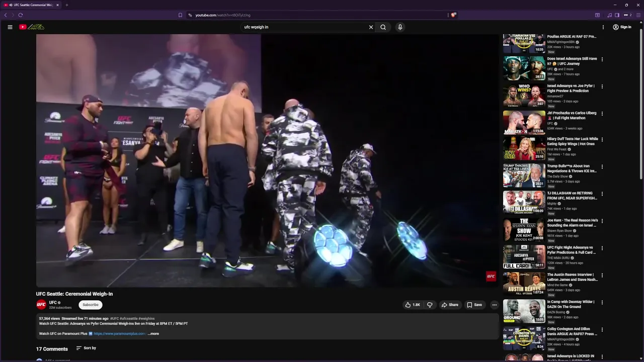The height and width of the screenshot is (362, 644).
Task: Expand description with ...more
Action: click(x=153, y=334)
